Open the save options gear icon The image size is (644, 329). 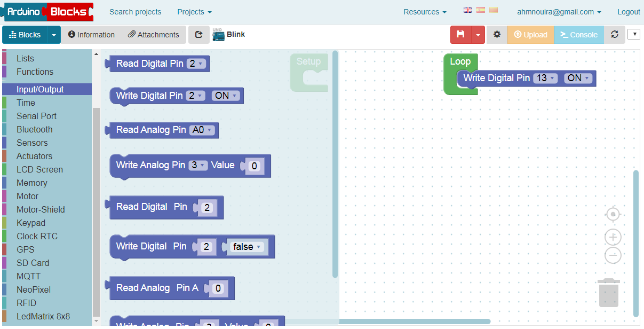tap(497, 34)
